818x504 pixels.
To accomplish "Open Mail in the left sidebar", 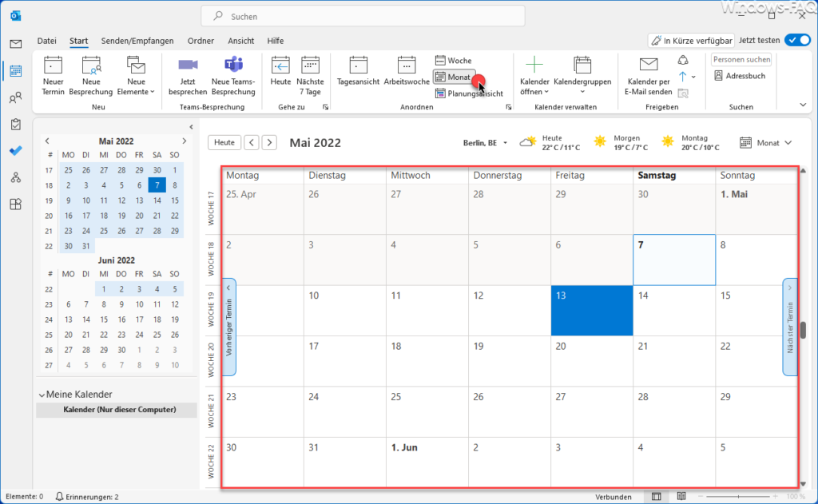I will [x=16, y=44].
